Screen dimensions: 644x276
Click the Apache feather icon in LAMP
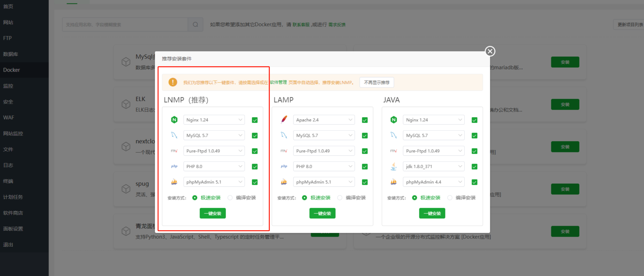click(284, 119)
